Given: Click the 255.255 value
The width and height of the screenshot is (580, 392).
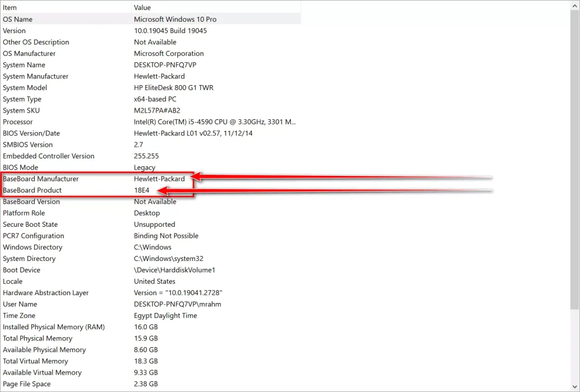Looking at the screenshot, I should [x=146, y=156].
